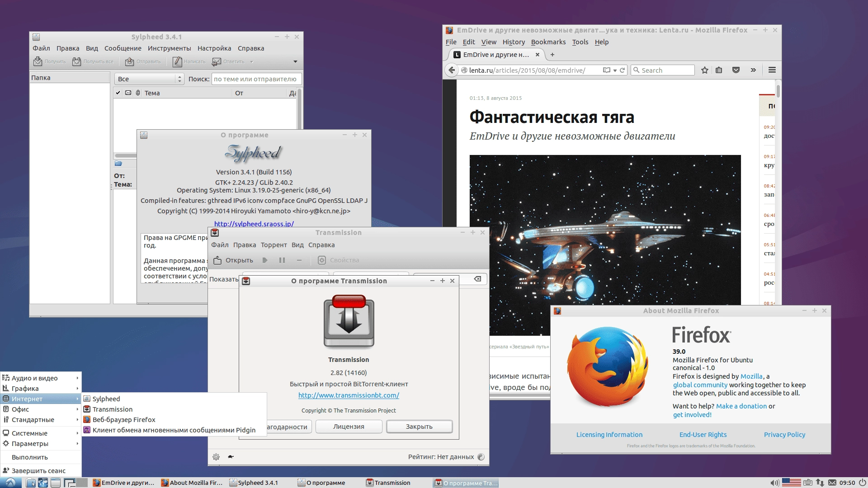The image size is (868, 488).
Task: Click Написать (compose) in Sylpheed toolbar
Action: point(189,61)
